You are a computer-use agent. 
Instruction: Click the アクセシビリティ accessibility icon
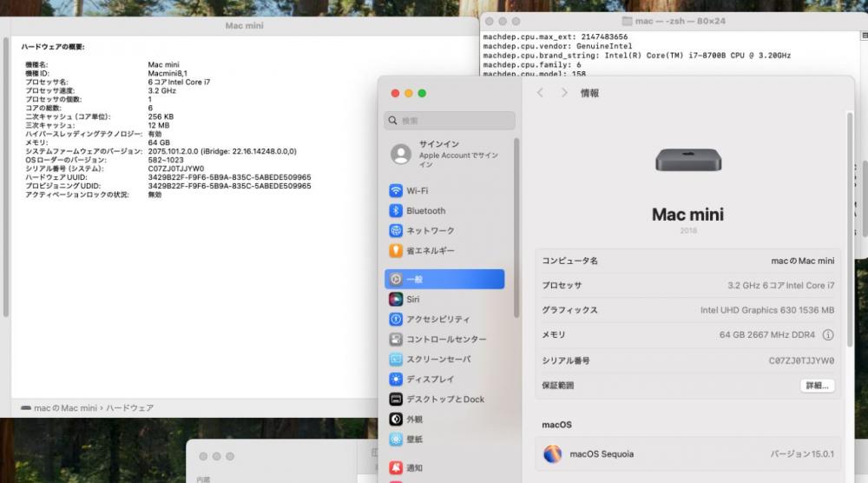point(395,319)
